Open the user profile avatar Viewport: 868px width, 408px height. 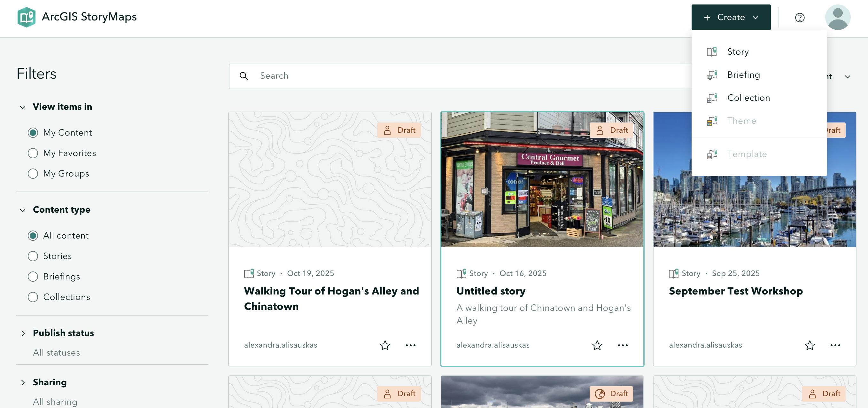[837, 18]
